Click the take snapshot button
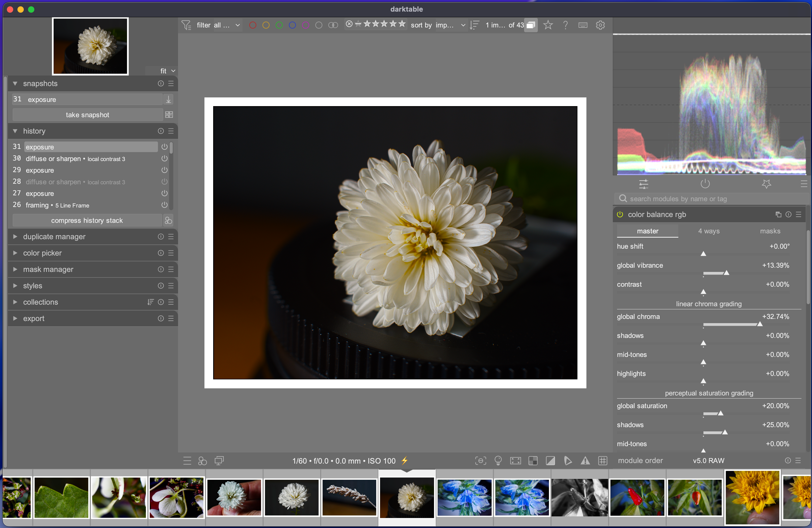This screenshot has height=528, width=812. [87, 115]
